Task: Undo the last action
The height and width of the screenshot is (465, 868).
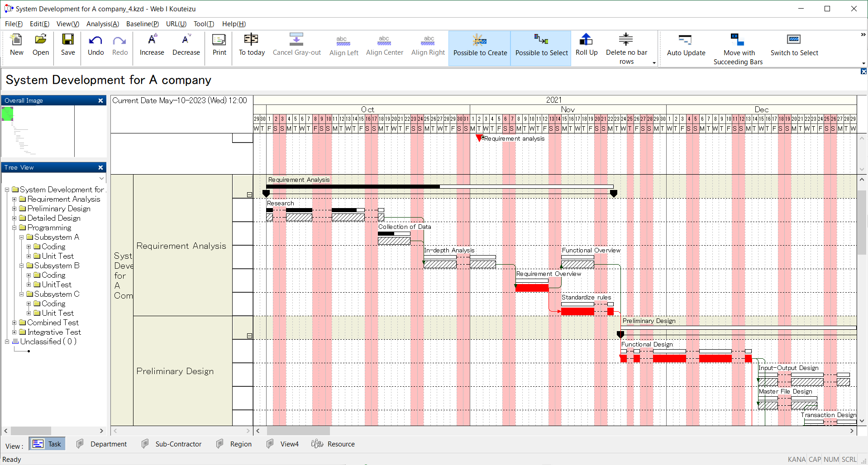Action: pyautogui.click(x=95, y=45)
